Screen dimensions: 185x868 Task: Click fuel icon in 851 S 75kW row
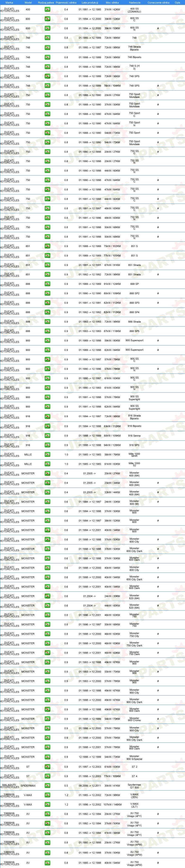(x=47, y=246)
